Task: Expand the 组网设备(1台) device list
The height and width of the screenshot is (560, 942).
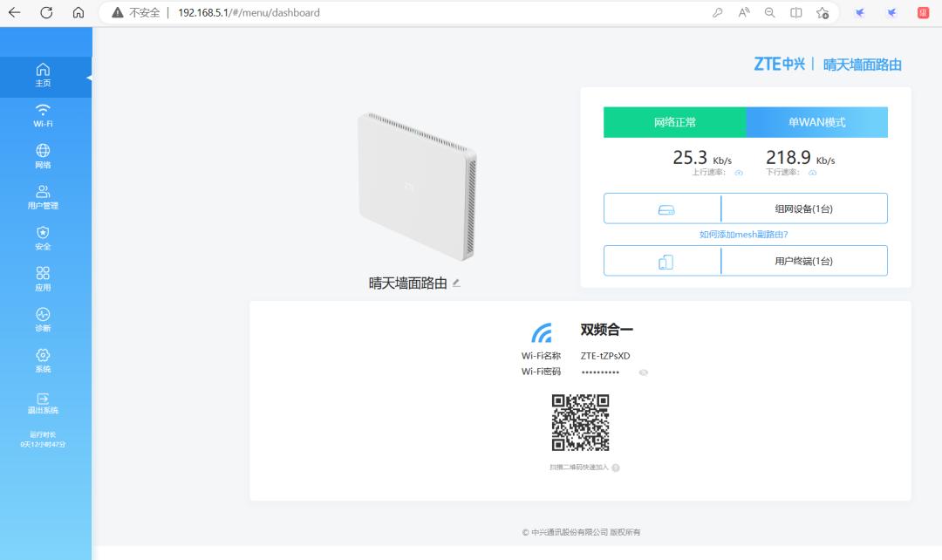Action: pos(804,208)
